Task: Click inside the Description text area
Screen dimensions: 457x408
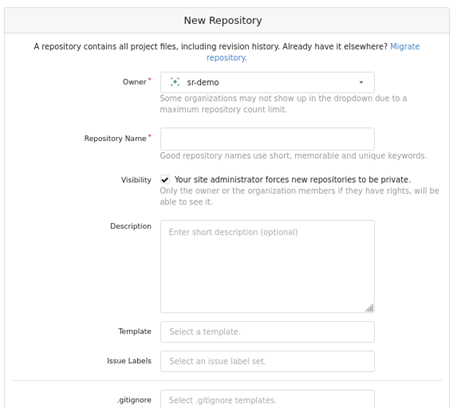Action: 267,266
